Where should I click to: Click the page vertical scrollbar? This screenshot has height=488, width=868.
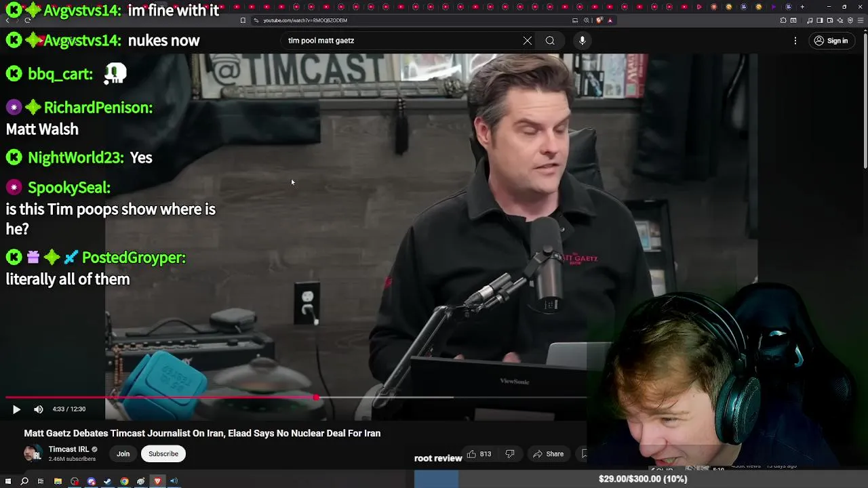865,102
